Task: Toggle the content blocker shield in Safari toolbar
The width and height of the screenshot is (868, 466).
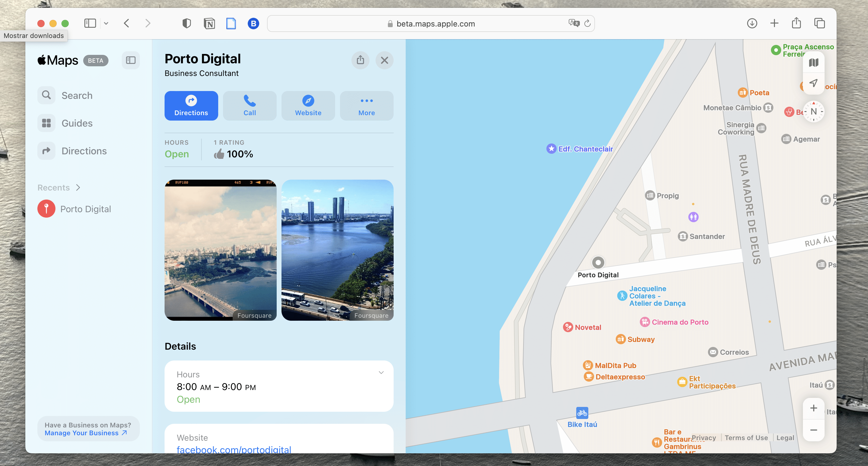Action: coord(186,23)
